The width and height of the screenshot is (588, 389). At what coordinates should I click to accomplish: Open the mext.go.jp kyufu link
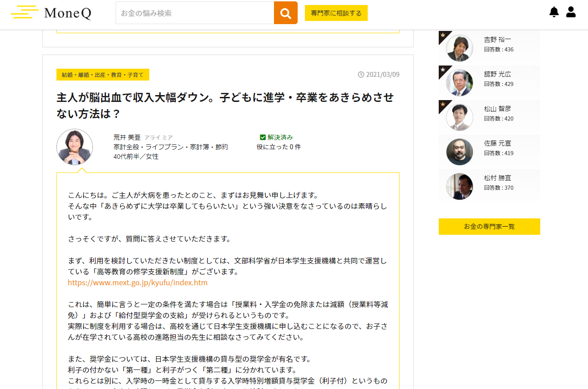[x=137, y=283]
